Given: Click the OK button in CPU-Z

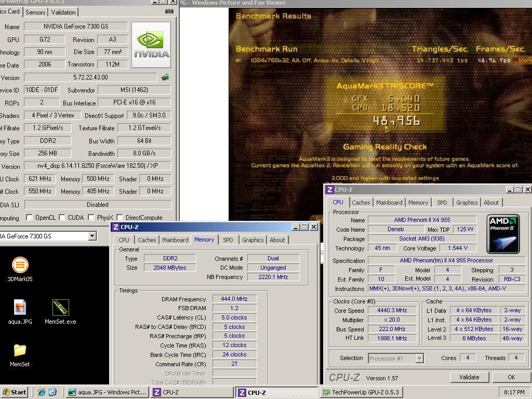Looking at the screenshot, I should [x=511, y=377].
